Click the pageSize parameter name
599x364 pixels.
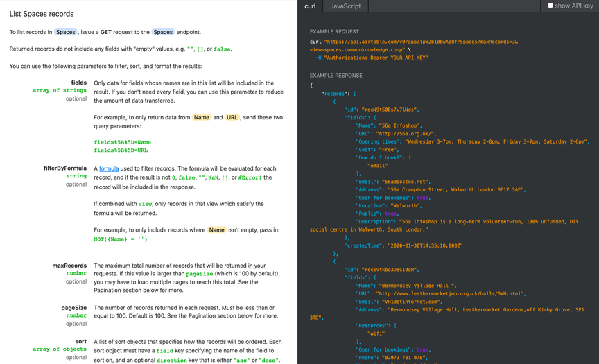pos(73,307)
